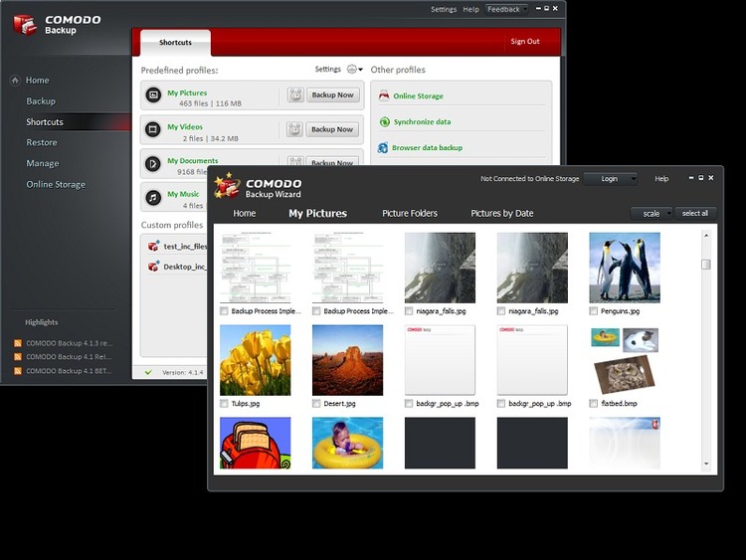
Task: Click the wizard scrollbar thumb
Action: [x=706, y=264]
